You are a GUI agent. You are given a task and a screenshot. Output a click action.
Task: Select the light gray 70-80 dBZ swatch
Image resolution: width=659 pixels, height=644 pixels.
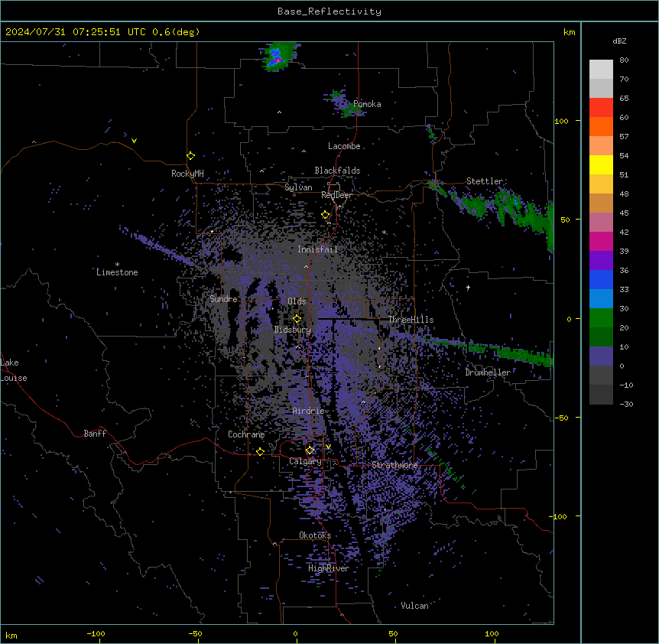[x=601, y=70]
